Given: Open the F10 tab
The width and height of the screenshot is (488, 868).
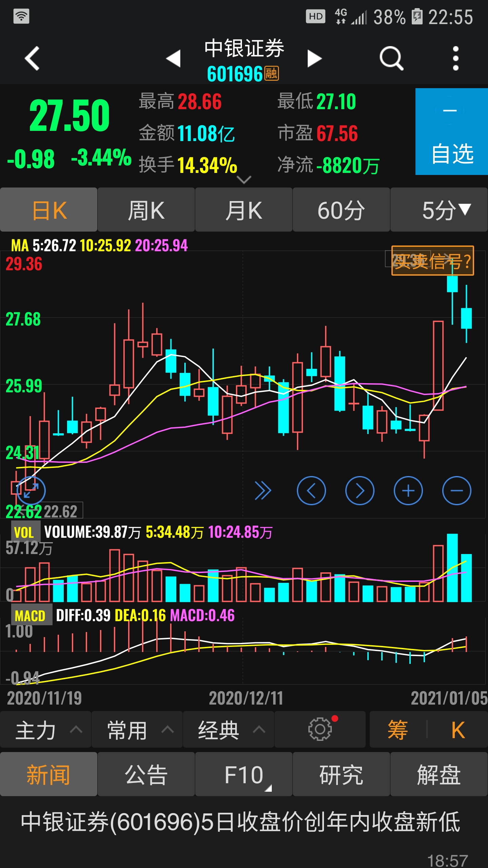Looking at the screenshot, I should [244, 774].
